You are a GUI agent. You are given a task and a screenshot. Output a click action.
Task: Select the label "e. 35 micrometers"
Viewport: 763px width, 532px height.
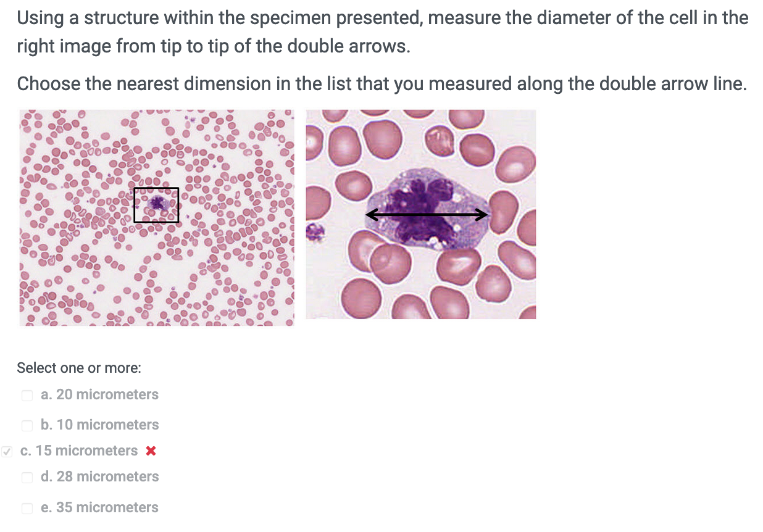click(x=100, y=508)
